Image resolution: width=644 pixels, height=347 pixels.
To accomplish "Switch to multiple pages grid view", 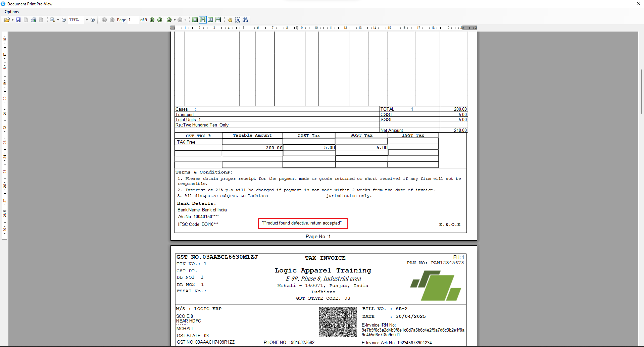I will (x=218, y=20).
